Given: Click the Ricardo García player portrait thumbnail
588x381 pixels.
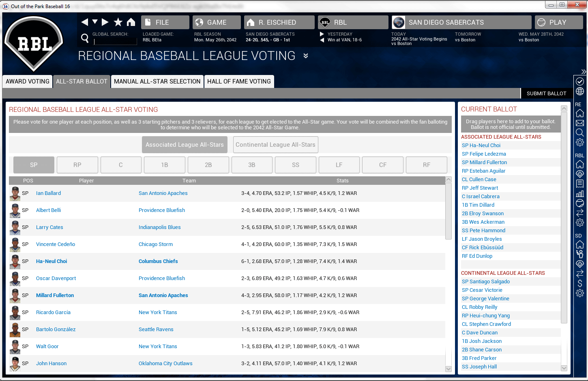Looking at the screenshot, I should (15, 313).
